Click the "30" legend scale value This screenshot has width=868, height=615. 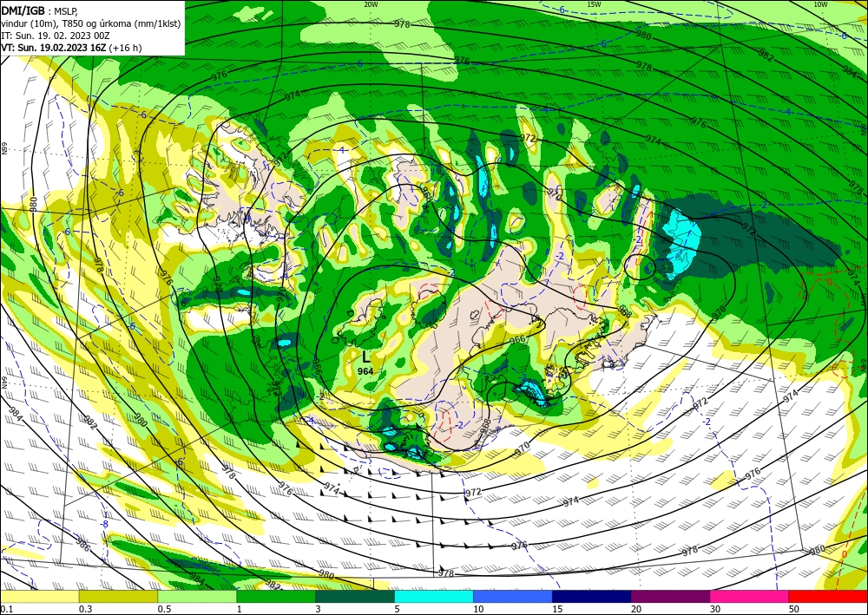click(715, 609)
